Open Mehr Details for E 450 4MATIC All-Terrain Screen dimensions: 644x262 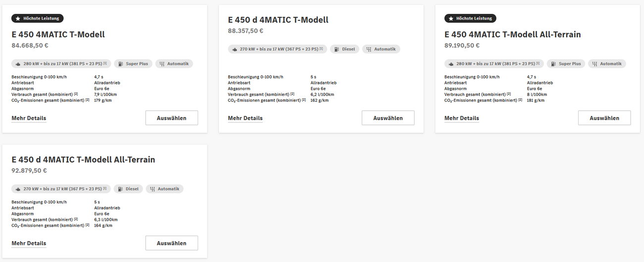(x=462, y=118)
